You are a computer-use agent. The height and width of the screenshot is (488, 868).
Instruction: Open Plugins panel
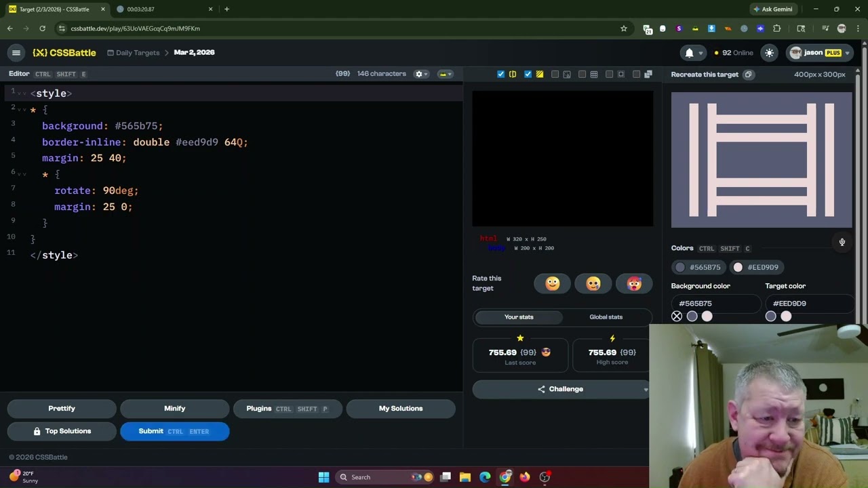(288, 409)
